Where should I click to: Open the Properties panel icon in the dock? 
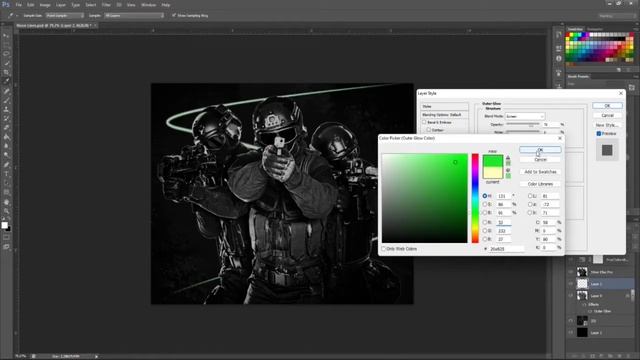(x=559, y=49)
